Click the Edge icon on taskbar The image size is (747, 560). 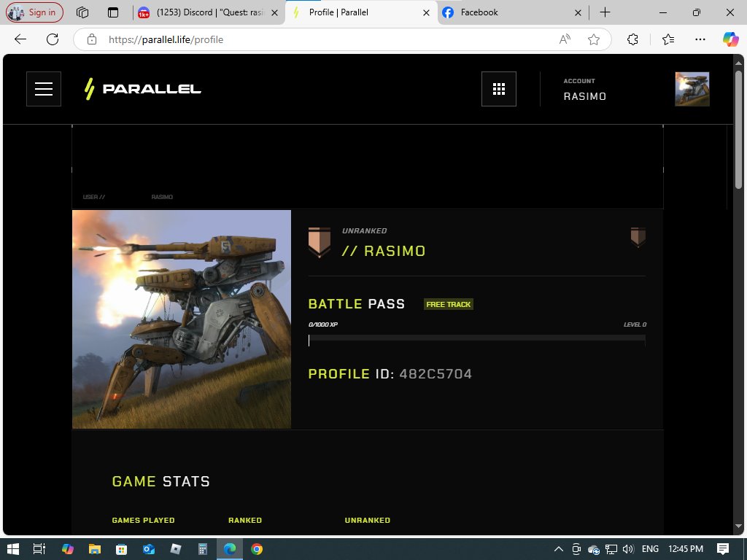(230, 549)
